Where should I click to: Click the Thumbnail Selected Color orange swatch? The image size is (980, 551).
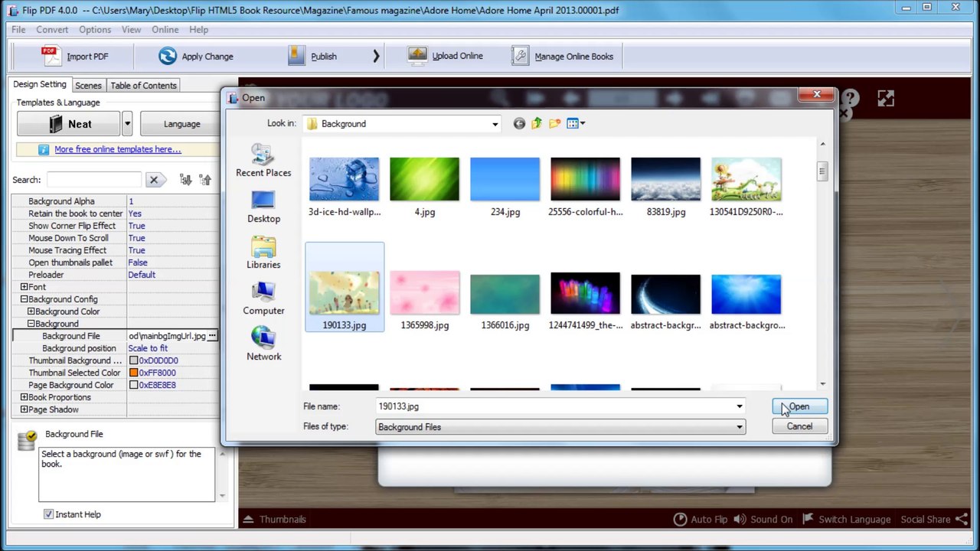point(133,373)
